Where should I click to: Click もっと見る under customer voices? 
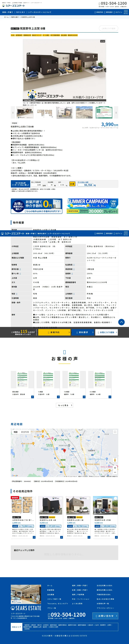(64, 405)
